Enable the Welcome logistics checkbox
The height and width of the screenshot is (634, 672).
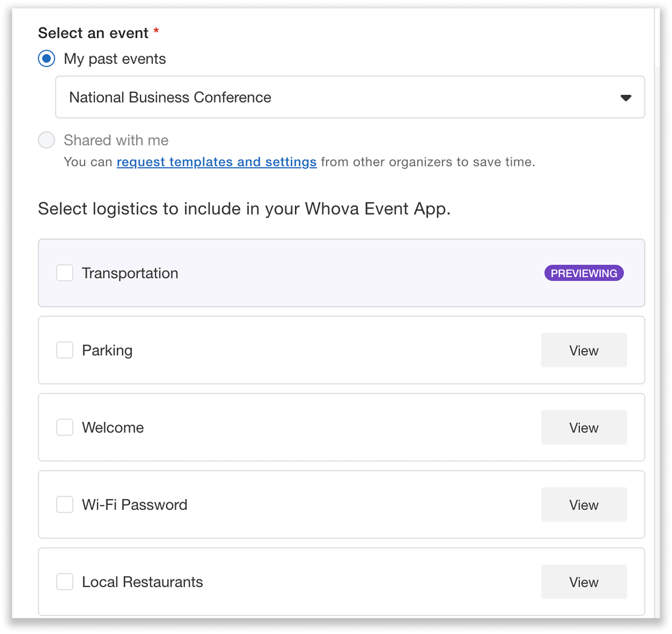tap(65, 427)
